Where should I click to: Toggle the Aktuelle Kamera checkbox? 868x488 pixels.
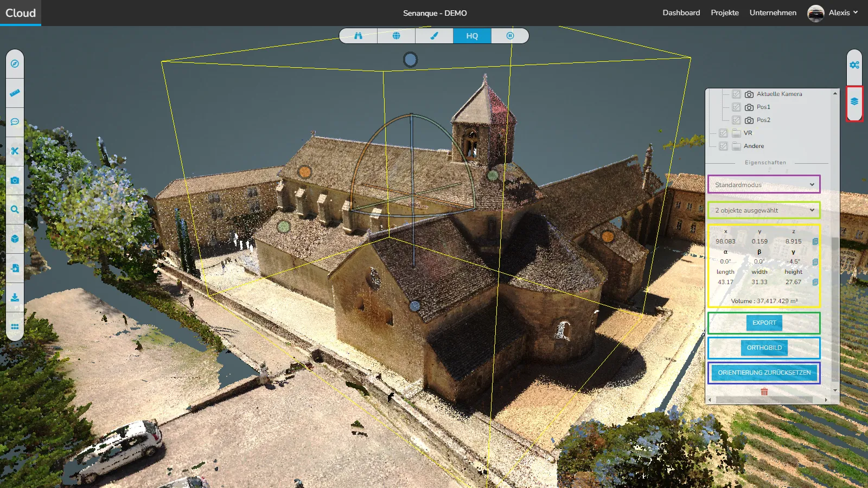point(736,94)
